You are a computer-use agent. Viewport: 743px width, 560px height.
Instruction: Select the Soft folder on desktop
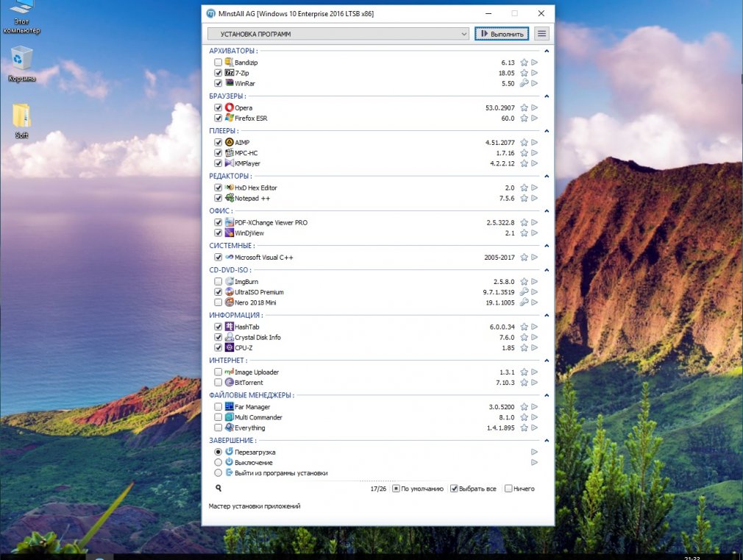click(x=21, y=121)
